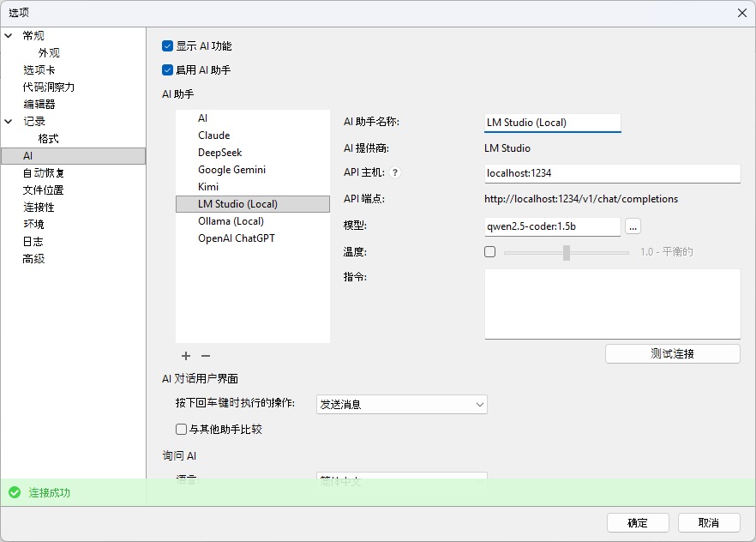The width and height of the screenshot is (756, 542).
Task: Click the API 主机 localhost:1234 field
Action: click(x=612, y=173)
